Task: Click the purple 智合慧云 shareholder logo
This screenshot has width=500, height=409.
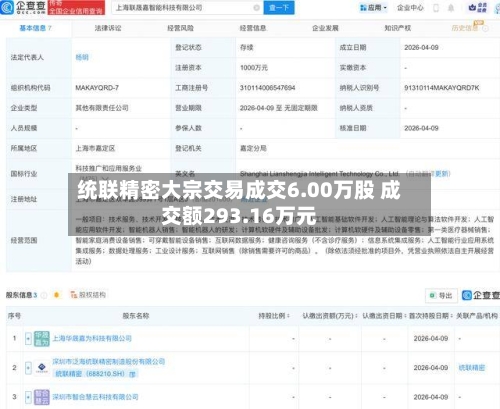Action: [42, 397]
